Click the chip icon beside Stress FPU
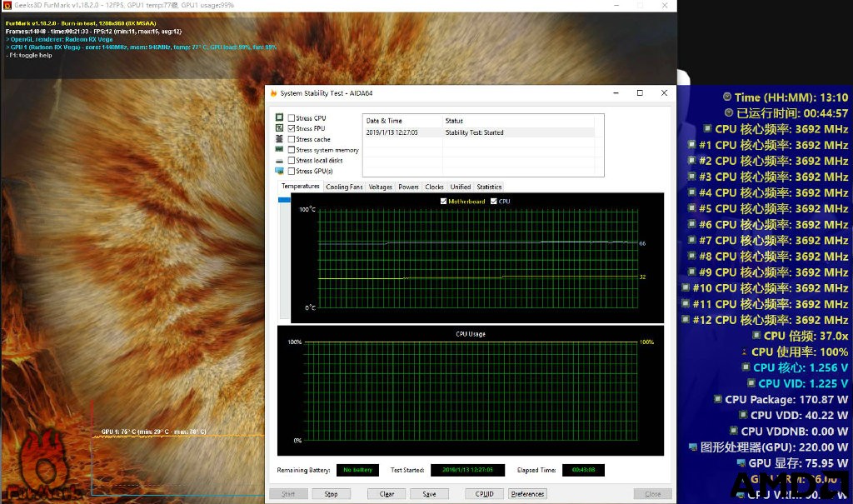The image size is (853, 504). pos(279,128)
